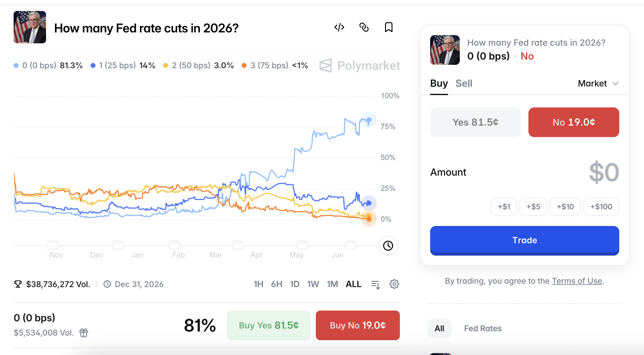Select the 1W chart time range
This screenshot has height=355, width=644.
[x=313, y=284]
